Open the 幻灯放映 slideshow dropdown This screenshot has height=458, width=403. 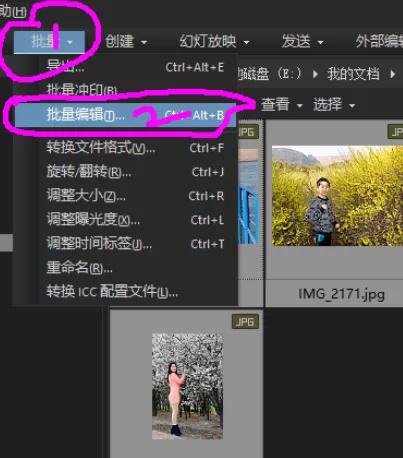pos(214,42)
